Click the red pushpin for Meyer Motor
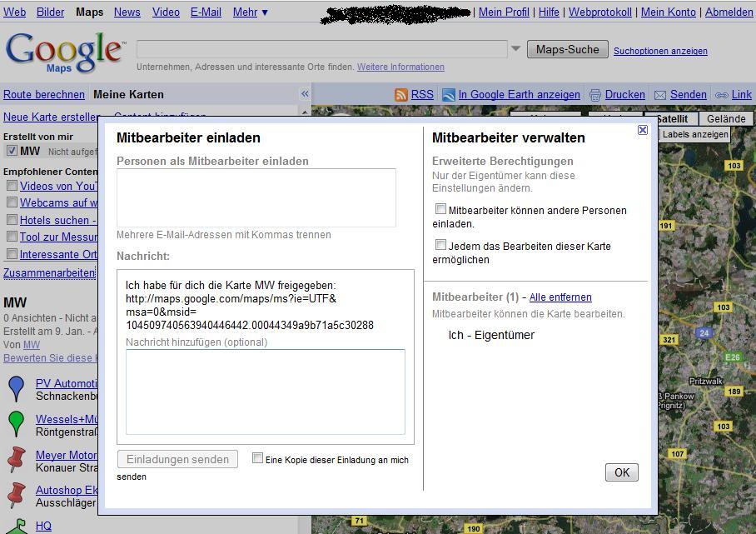 point(16,459)
